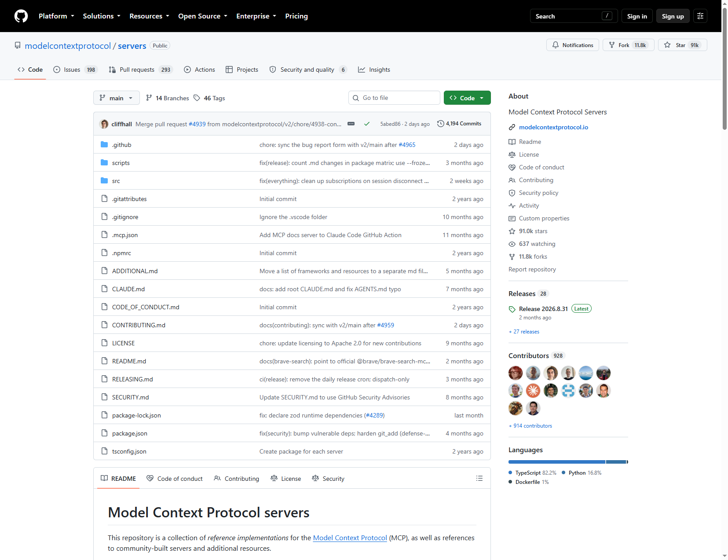This screenshot has width=728, height=560.
Task: Click the Sign up button
Action: click(x=673, y=16)
